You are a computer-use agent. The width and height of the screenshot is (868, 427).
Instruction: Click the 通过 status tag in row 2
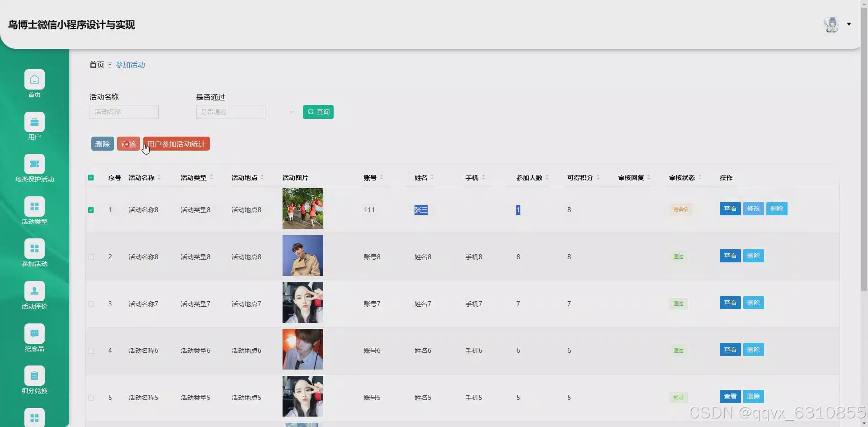[x=678, y=256]
